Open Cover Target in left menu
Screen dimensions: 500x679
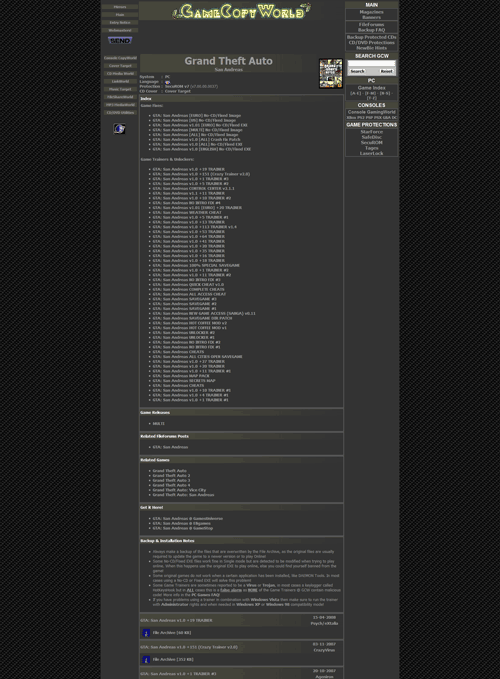pos(120,66)
